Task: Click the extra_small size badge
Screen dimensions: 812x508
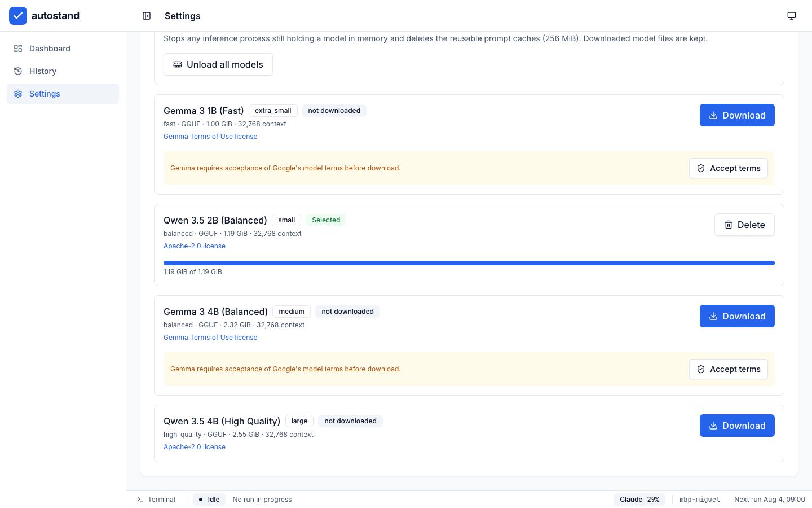Action: pos(273,111)
